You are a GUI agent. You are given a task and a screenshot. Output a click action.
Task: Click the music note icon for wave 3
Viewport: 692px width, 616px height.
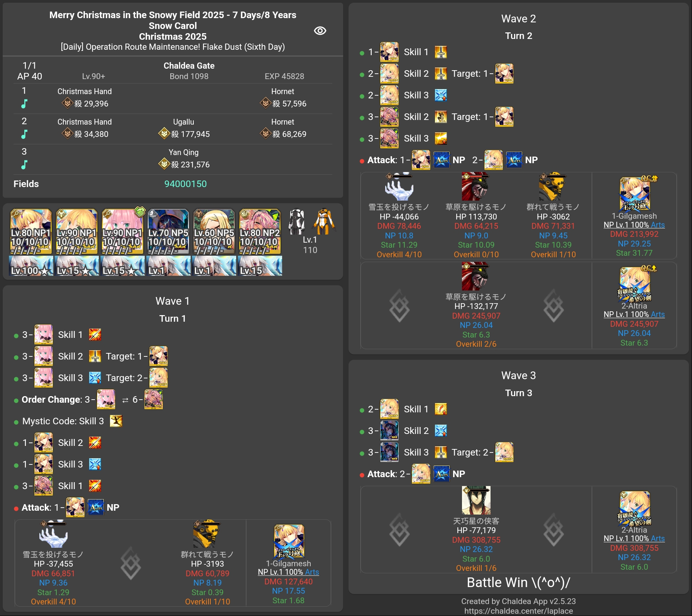coord(24,165)
